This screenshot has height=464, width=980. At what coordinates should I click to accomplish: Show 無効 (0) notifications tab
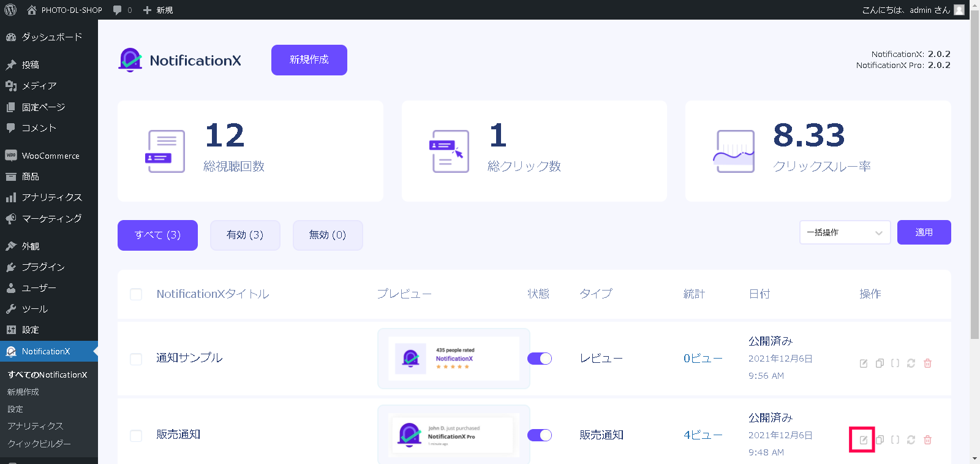[x=328, y=235]
